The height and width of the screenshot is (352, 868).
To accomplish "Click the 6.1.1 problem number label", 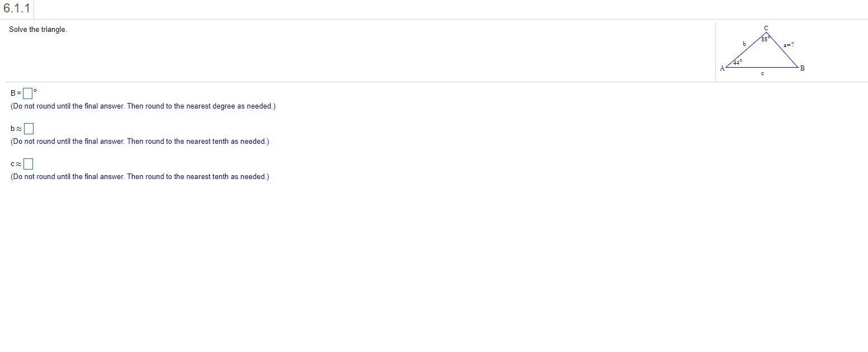I will click(x=17, y=9).
